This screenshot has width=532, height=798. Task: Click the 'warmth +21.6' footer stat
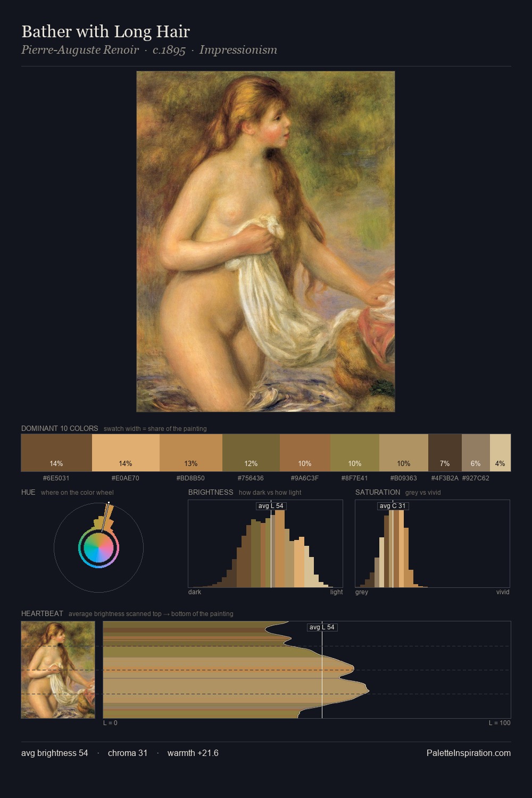193,753
